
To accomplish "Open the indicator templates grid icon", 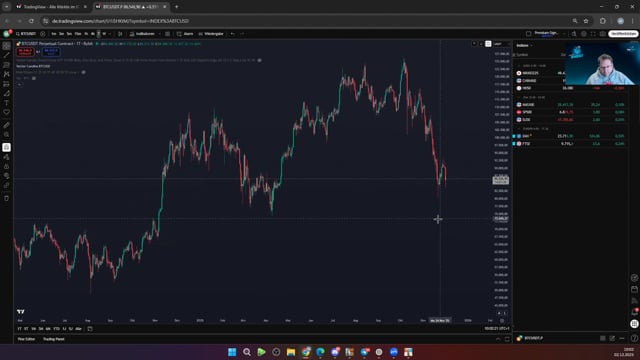I will point(167,34).
